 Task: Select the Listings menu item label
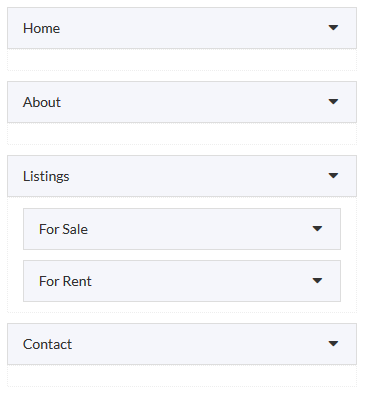(46, 176)
